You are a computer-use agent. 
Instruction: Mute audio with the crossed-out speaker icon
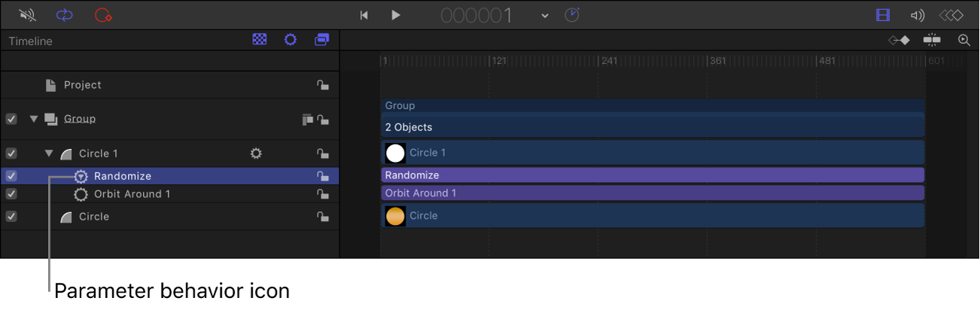coord(26,15)
